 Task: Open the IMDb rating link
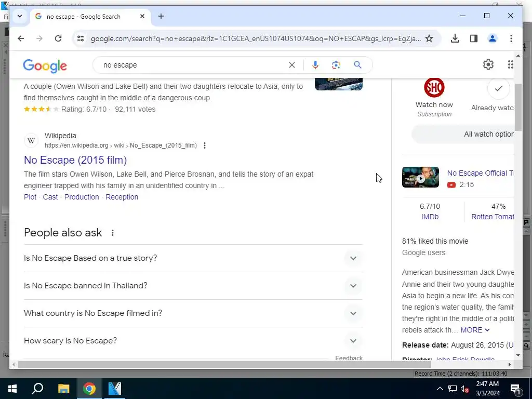pos(430,217)
